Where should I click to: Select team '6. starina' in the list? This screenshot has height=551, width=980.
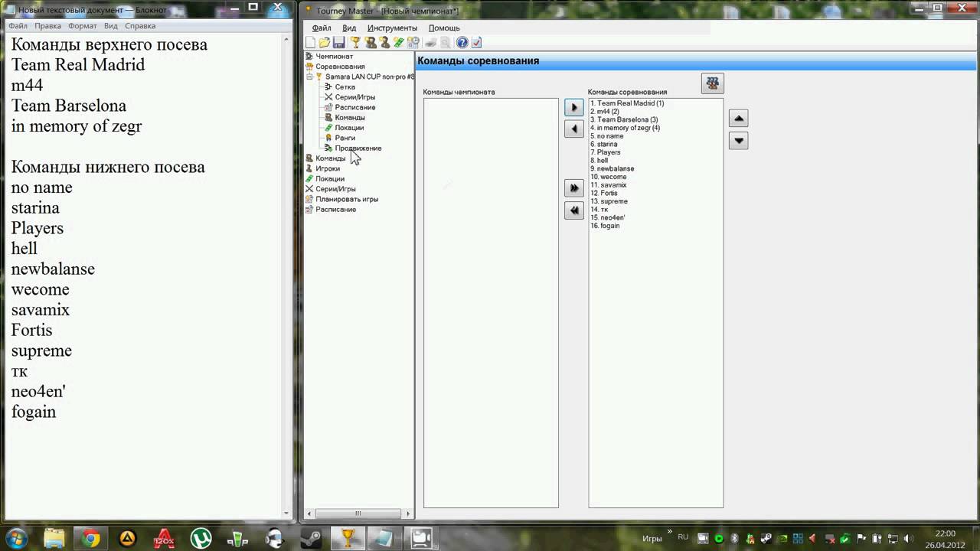603,144
